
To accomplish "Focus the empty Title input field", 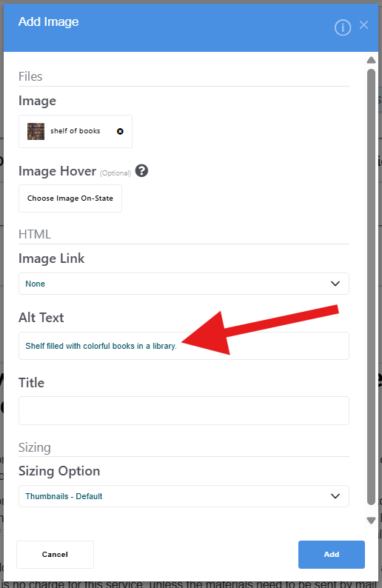I will click(x=184, y=410).
